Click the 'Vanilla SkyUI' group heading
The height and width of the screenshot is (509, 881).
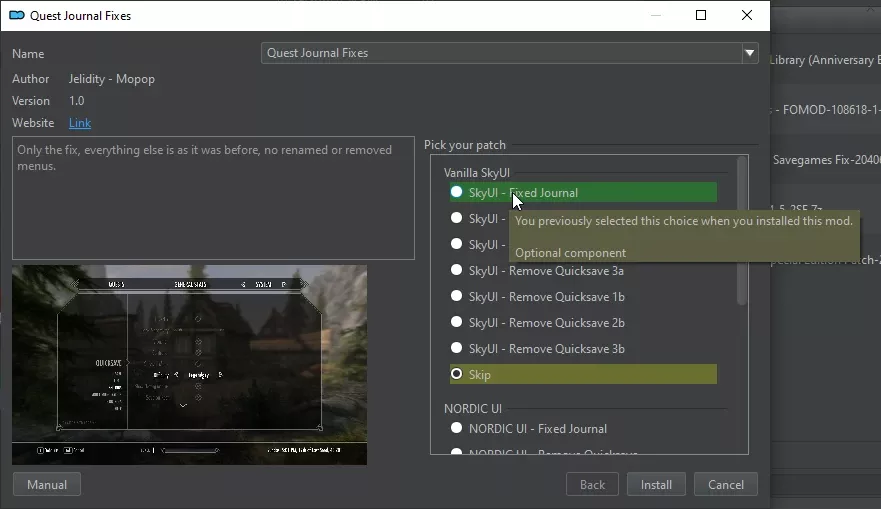[x=476, y=172]
